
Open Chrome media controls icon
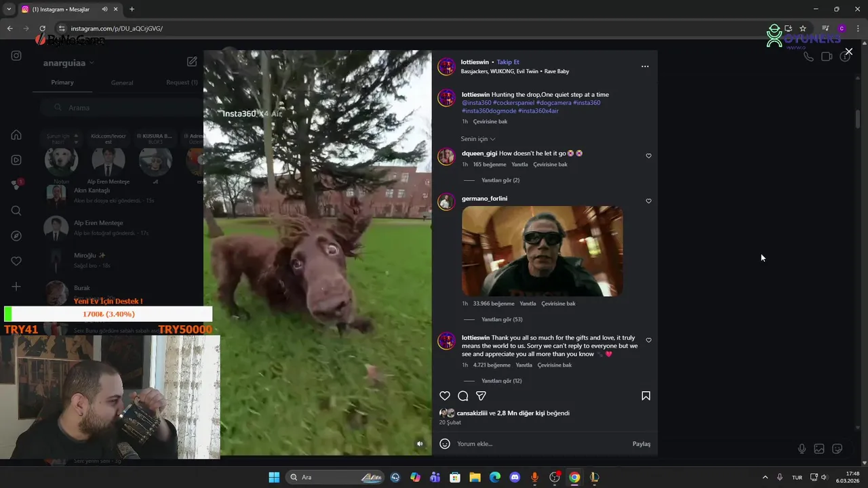pos(825,28)
